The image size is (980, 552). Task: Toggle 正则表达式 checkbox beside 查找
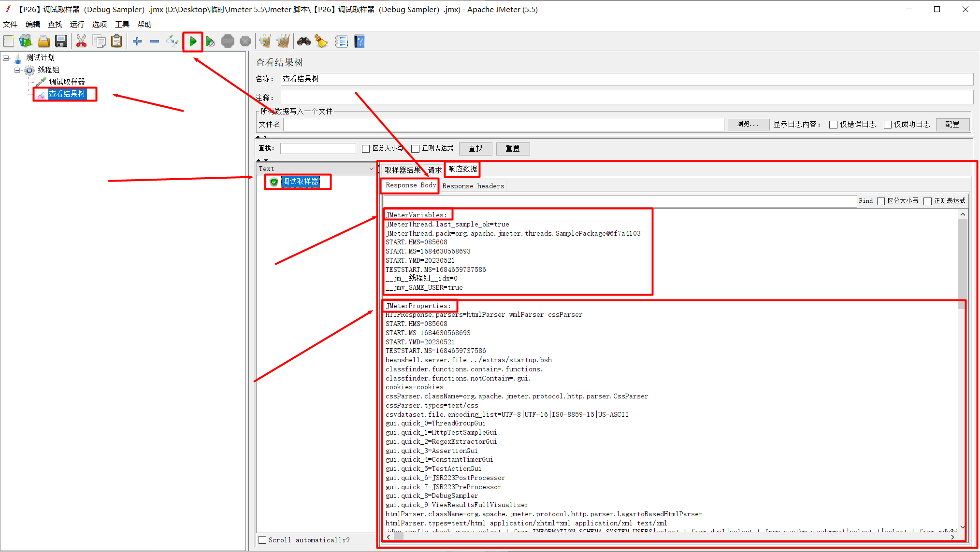click(415, 149)
